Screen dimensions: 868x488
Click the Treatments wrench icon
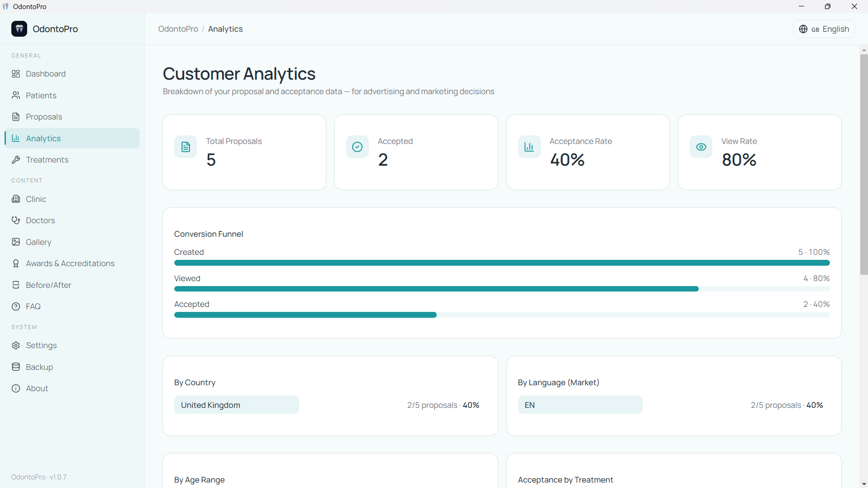pyautogui.click(x=16, y=160)
